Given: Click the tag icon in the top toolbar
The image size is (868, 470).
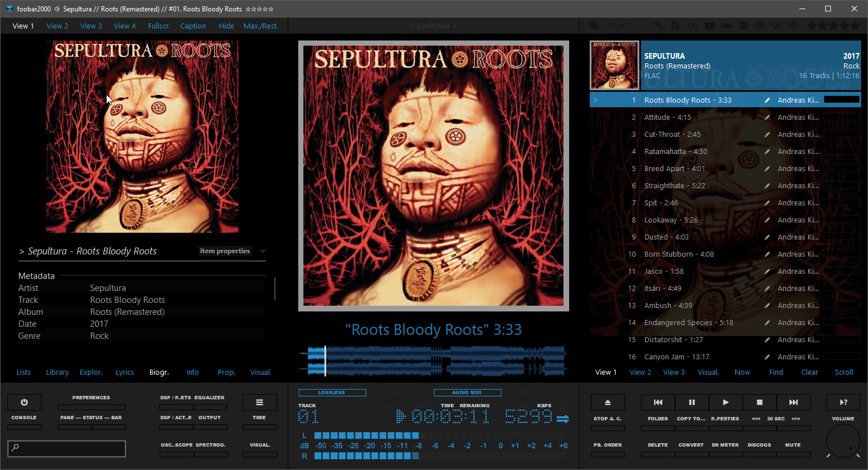Looking at the screenshot, I should (x=595, y=26).
